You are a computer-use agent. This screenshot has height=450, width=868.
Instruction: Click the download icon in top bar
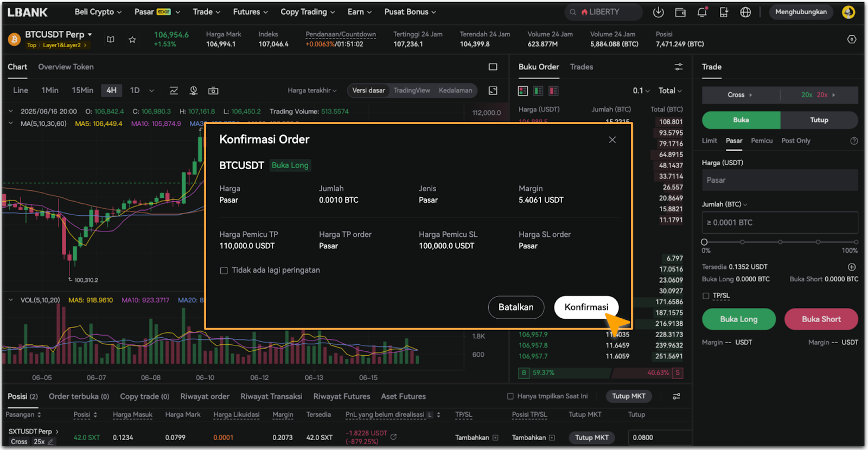[658, 12]
